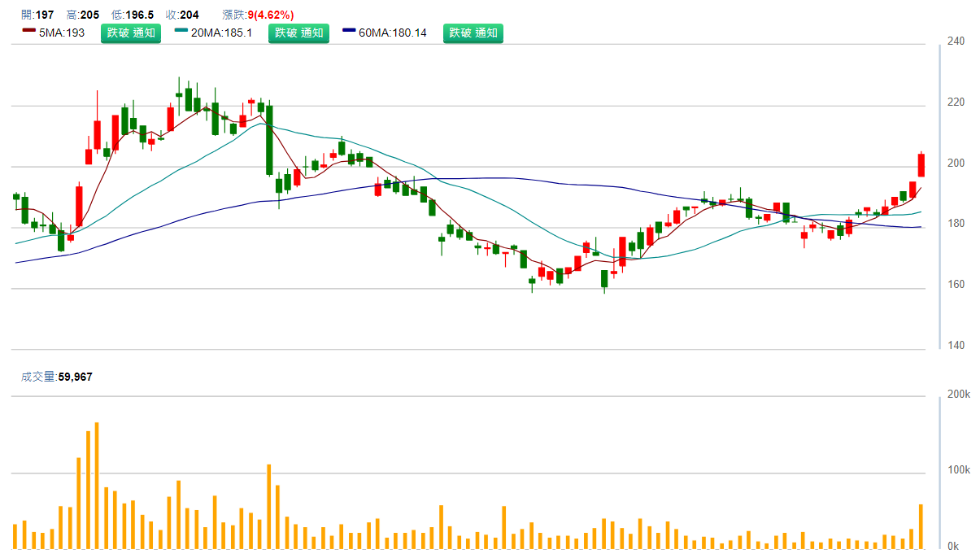980x554 pixels.
Task: Click the 高:205 high price text
Action: coord(83,15)
